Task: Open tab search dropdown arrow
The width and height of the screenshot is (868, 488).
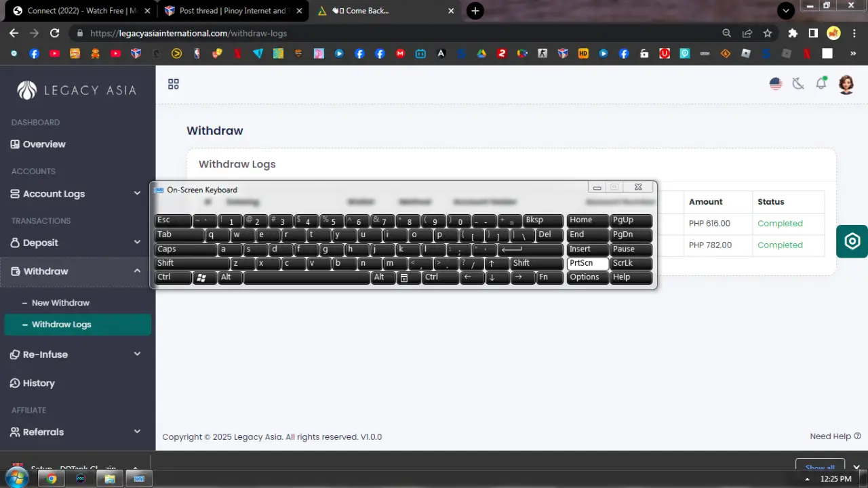Action: pos(786,11)
